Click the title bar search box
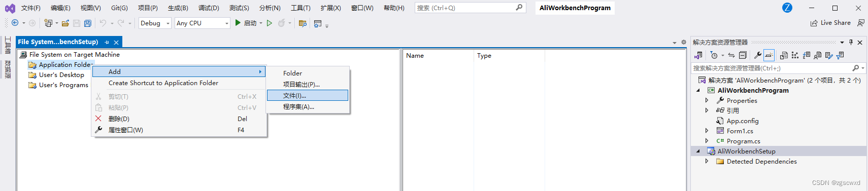The image size is (868, 191). (x=470, y=8)
